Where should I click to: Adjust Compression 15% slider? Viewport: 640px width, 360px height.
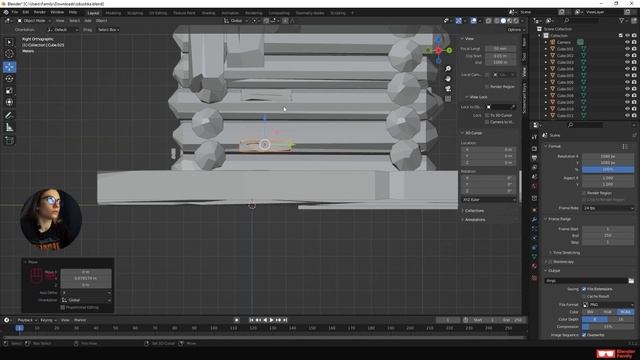[x=608, y=327]
